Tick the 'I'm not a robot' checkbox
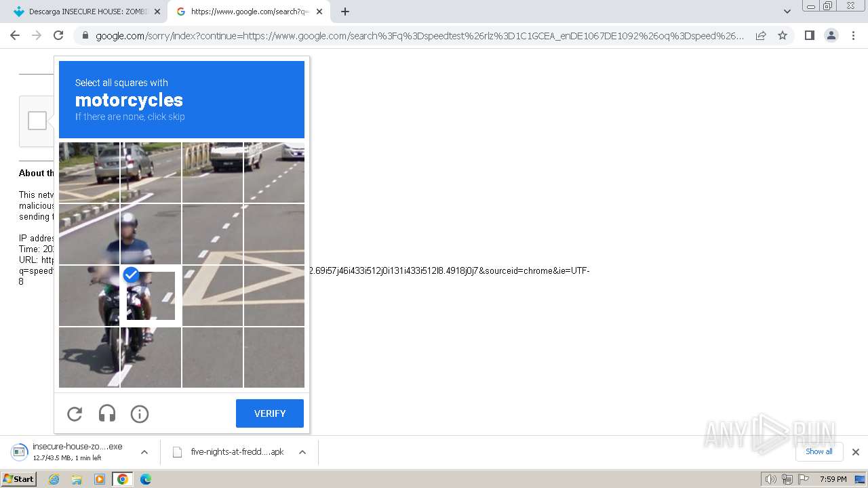Viewport: 868px width, 488px height. click(37, 121)
